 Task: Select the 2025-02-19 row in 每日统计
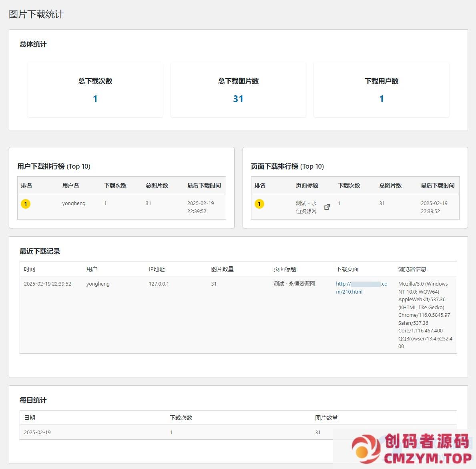tap(37, 433)
